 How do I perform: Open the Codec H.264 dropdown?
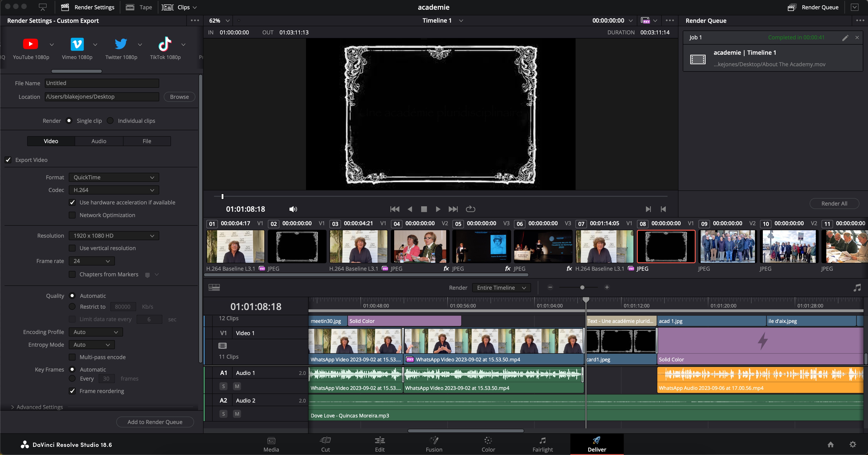pyautogui.click(x=114, y=190)
